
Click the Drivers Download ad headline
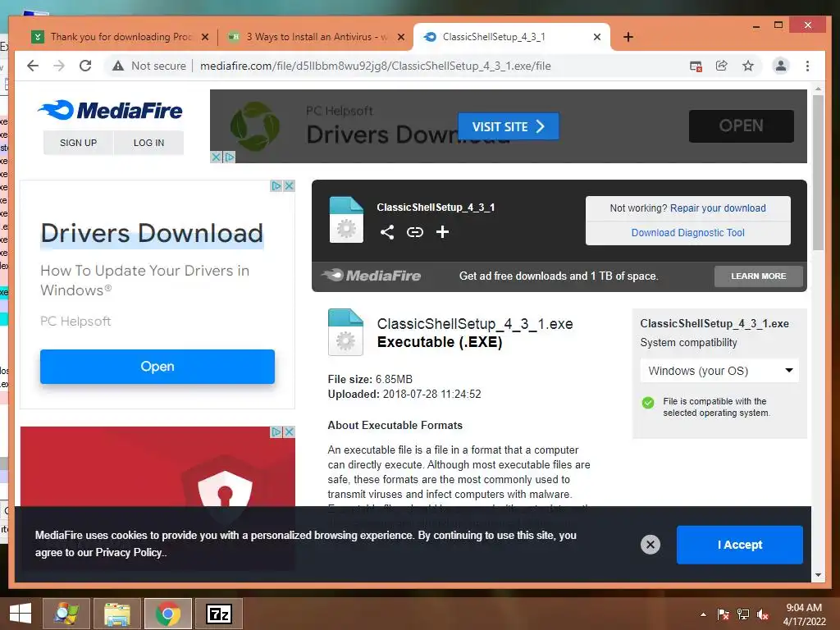152,234
